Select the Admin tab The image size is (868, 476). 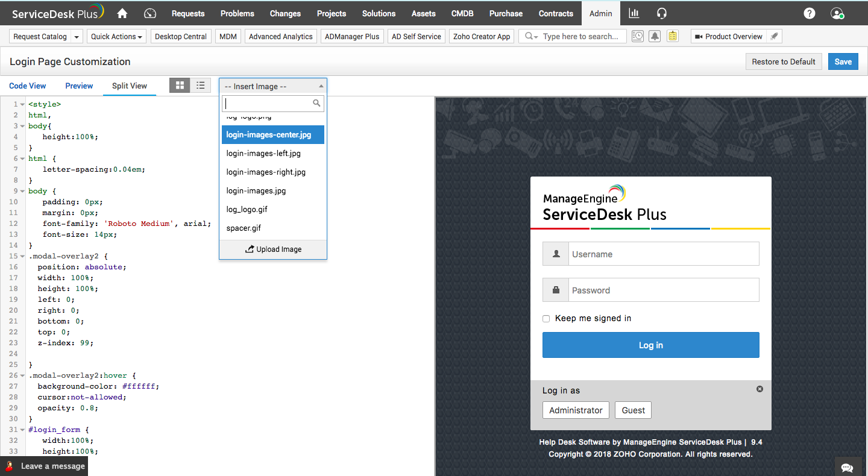click(x=601, y=13)
